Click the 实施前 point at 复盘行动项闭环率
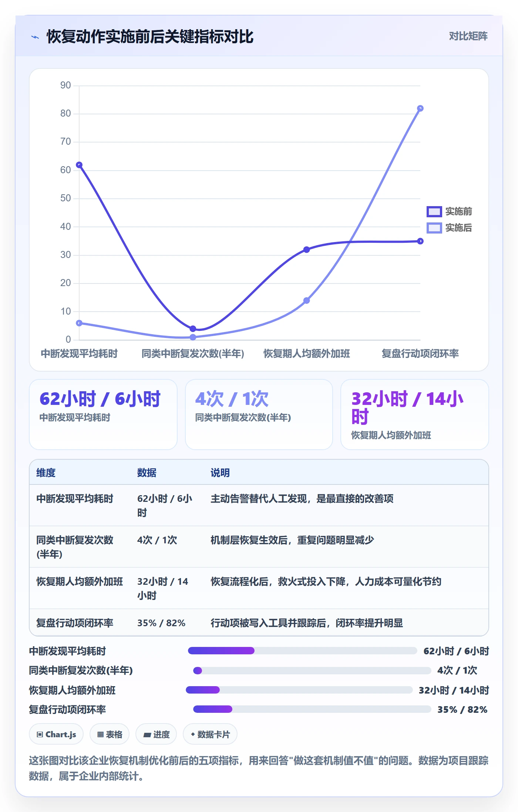Viewport: 518px width, 812px height. 420,241
